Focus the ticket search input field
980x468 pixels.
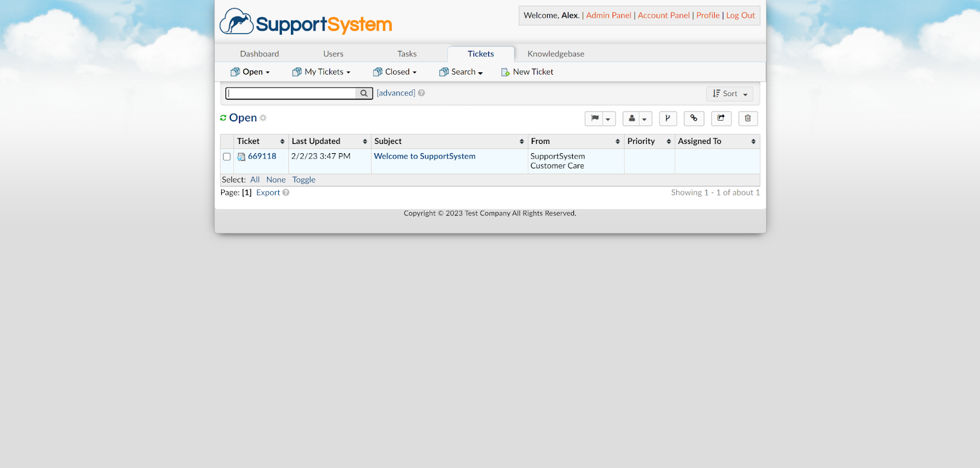(x=291, y=93)
